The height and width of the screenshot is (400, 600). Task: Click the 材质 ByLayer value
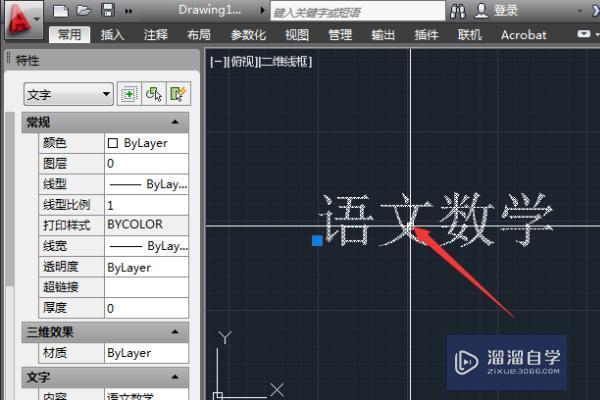147,353
